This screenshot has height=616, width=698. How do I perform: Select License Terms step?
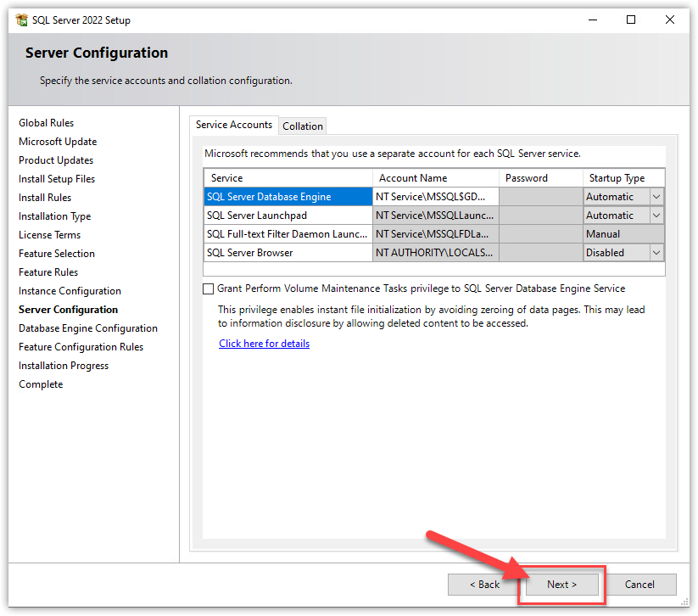pyautogui.click(x=50, y=235)
